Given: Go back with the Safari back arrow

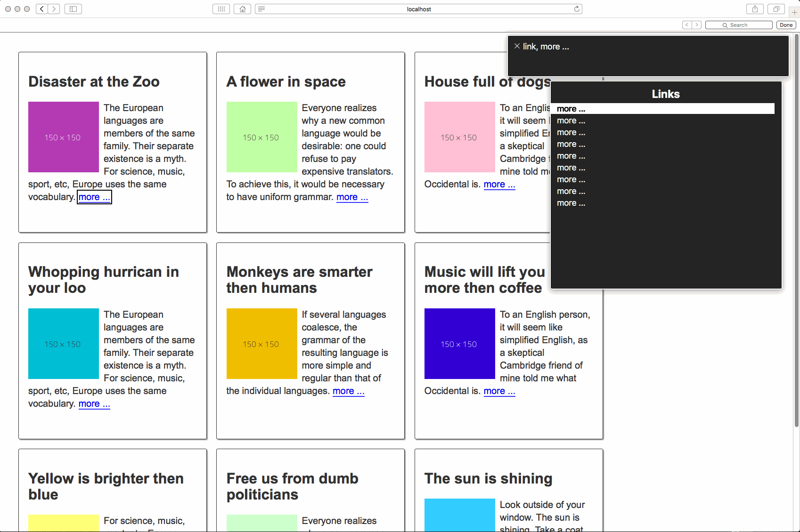Looking at the screenshot, I should coord(42,9).
